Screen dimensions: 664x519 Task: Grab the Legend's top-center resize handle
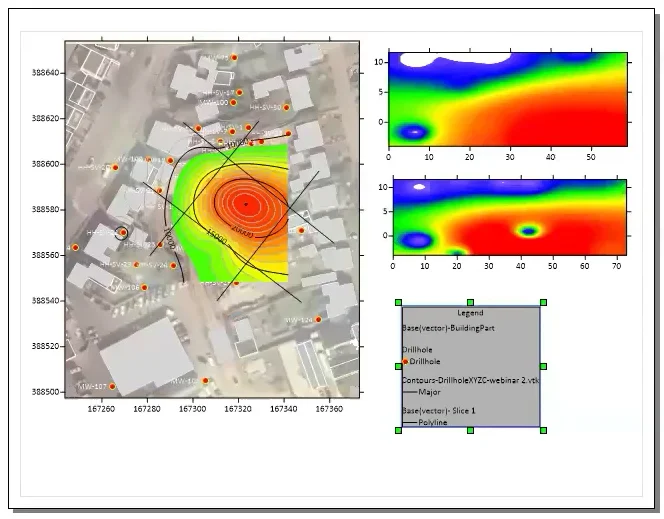click(470, 302)
